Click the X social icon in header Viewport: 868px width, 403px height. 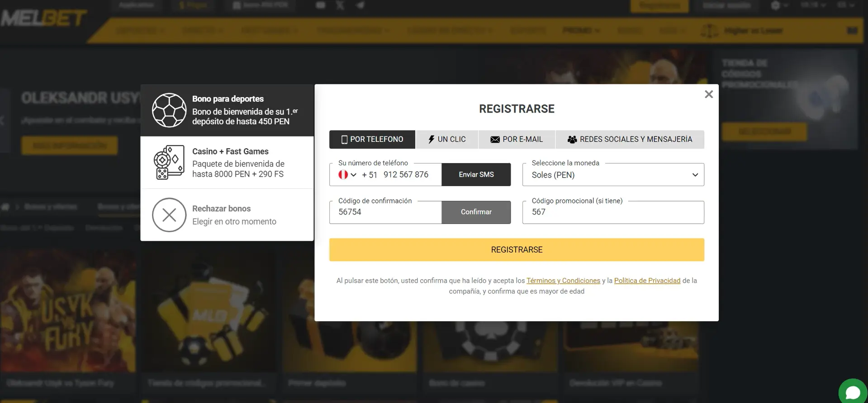point(340,5)
